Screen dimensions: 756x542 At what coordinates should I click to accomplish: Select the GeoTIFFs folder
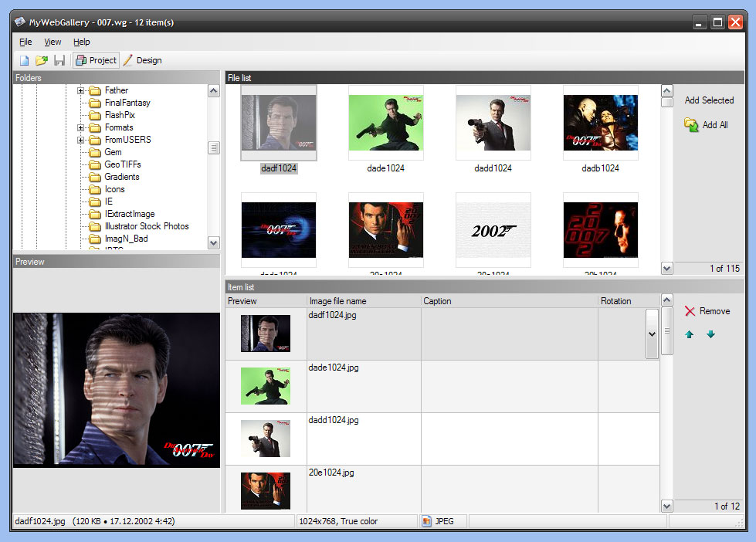123,164
